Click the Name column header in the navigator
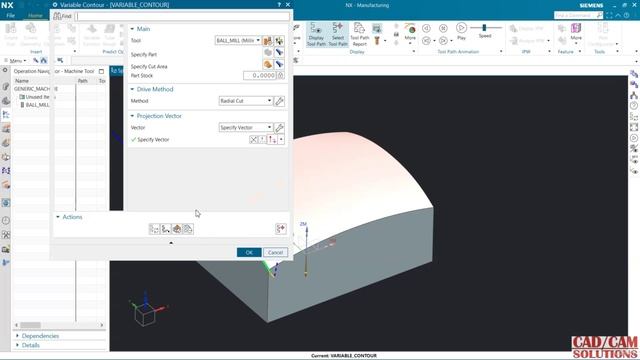 tap(22, 81)
